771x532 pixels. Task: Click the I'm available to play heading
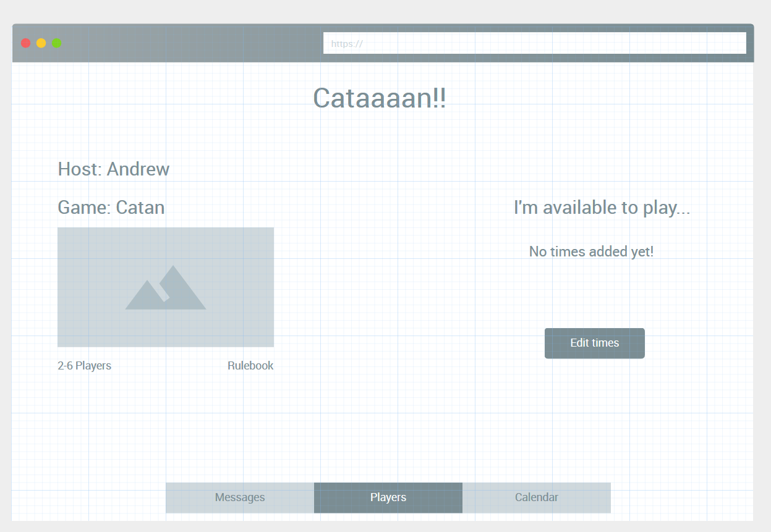[x=602, y=208]
